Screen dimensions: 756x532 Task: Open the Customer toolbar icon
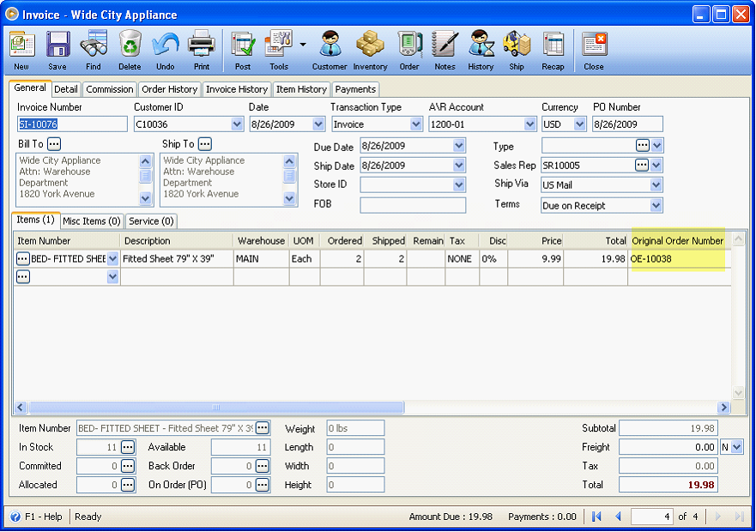[x=330, y=50]
